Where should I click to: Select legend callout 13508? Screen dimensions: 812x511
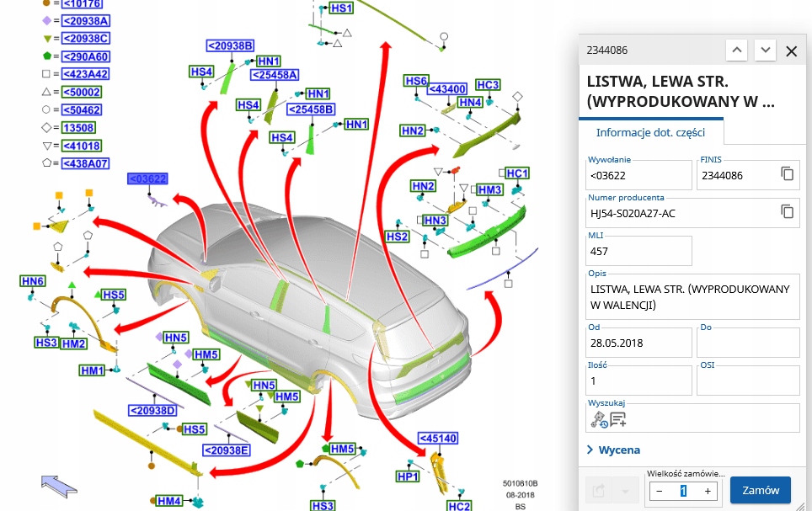pos(78,128)
